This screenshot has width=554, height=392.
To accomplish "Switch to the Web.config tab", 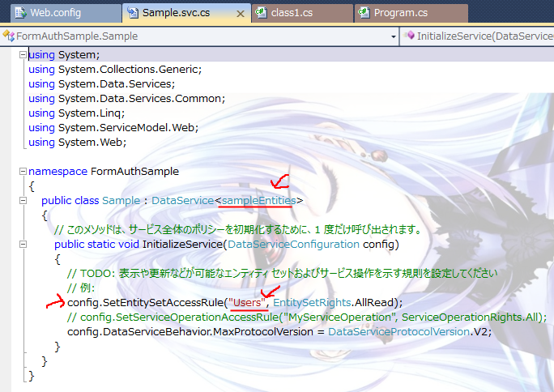I will click(66, 13).
